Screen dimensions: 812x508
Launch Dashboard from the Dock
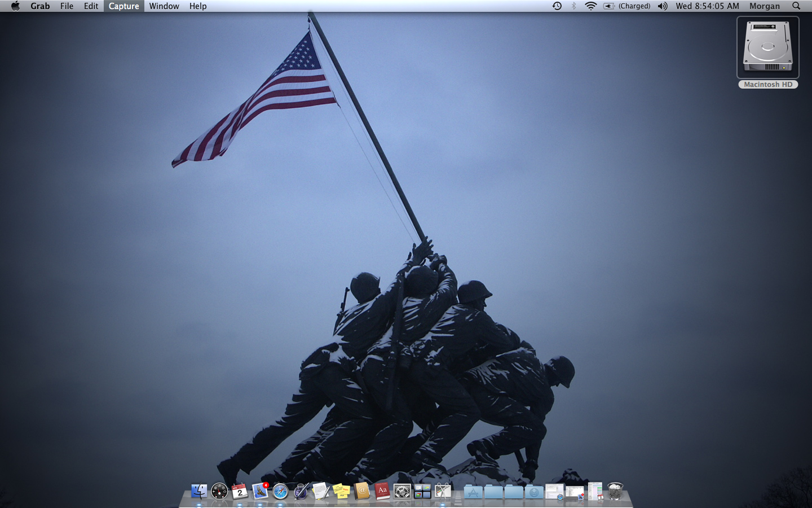click(219, 491)
